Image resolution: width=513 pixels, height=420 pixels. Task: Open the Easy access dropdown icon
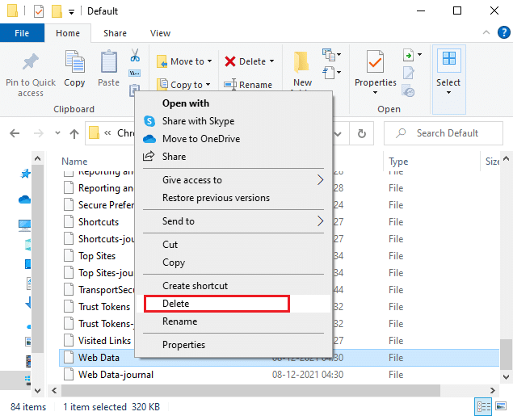pos(331,73)
